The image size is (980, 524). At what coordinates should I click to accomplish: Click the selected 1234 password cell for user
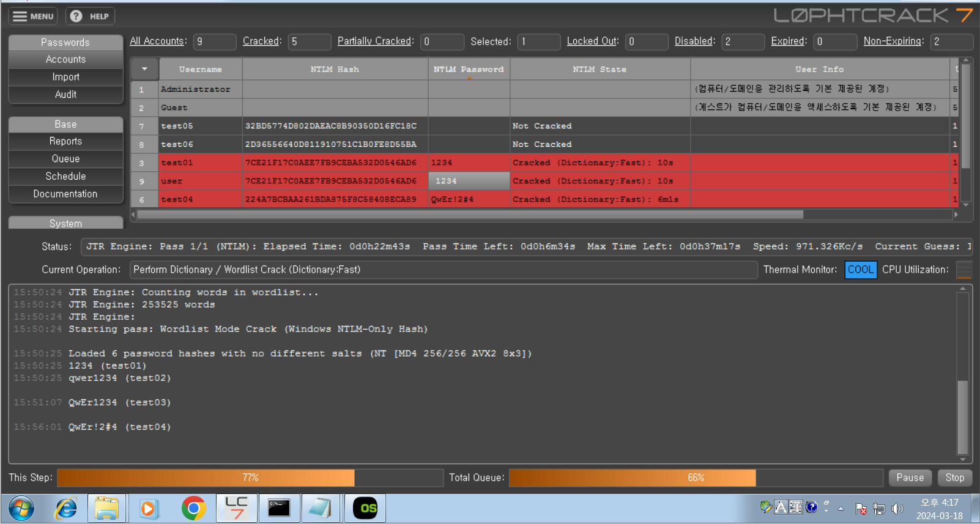(x=469, y=181)
